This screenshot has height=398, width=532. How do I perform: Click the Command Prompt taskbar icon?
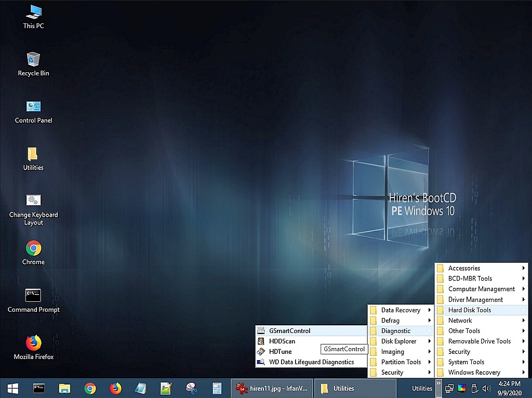click(38, 388)
